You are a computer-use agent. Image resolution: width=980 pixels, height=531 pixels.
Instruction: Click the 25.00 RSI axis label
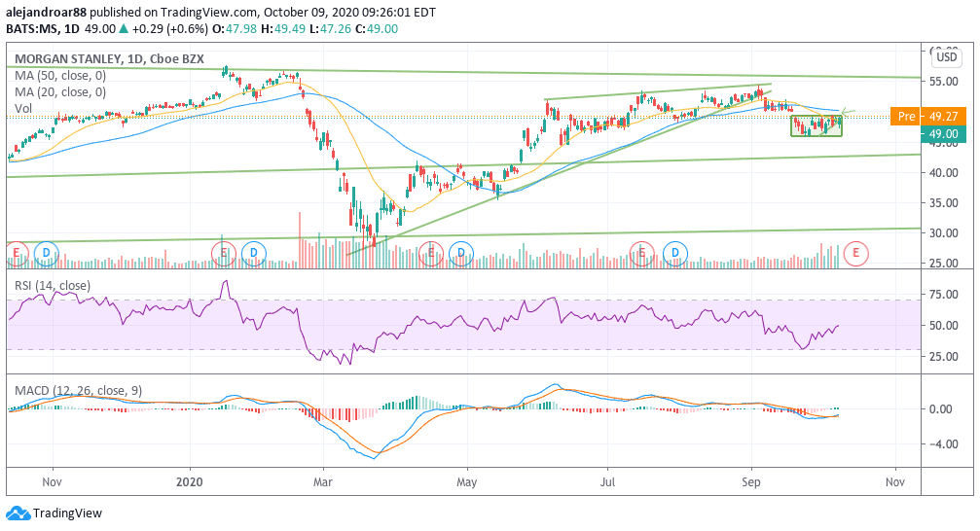click(x=944, y=357)
